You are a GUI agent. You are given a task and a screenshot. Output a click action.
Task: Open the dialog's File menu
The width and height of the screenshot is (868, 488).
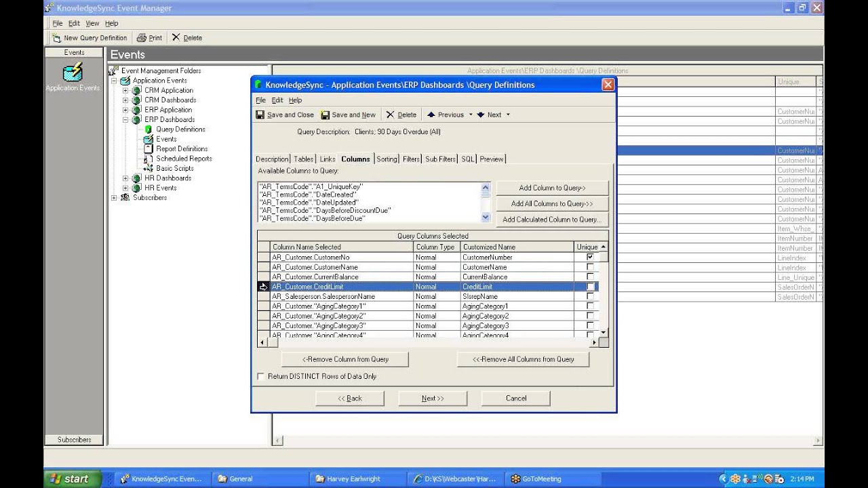point(260,100)
